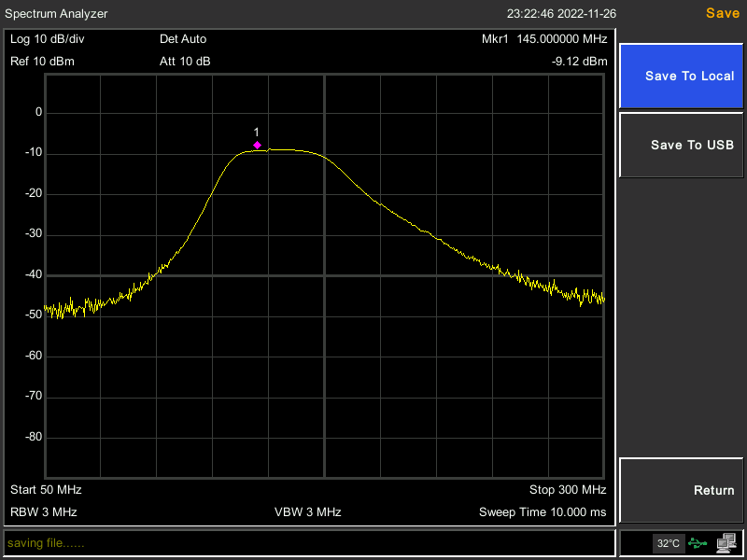Open the Det Auto detector setting
The height and width of the screenshot is (560, 747).
(x=183, y=39)
